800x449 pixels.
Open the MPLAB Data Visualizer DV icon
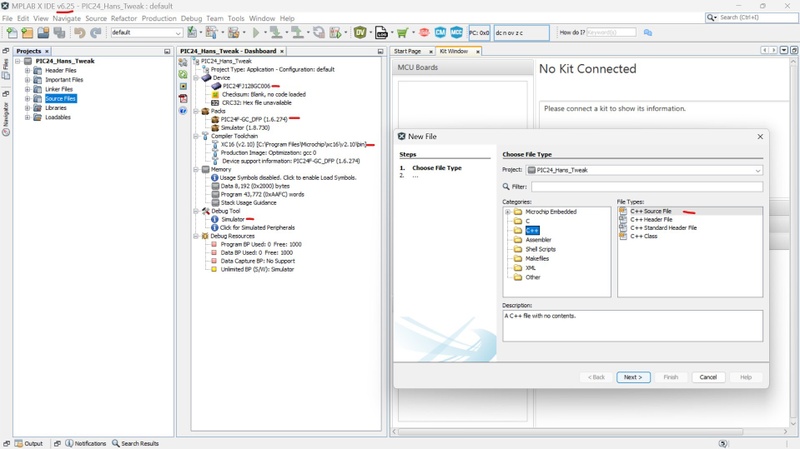pyautogui.click(x=360, y=33)
